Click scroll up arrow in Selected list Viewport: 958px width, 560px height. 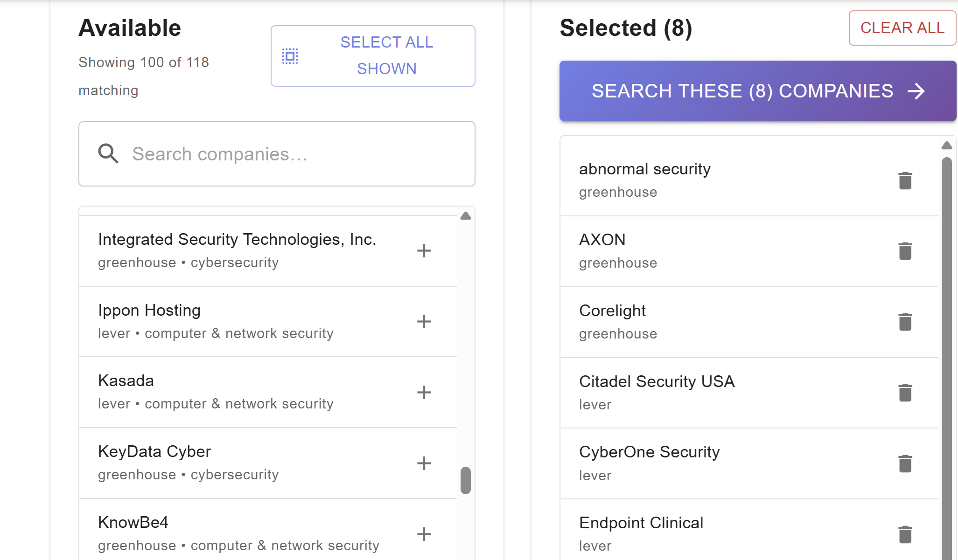pyautogui.click(x=946, y=146)
